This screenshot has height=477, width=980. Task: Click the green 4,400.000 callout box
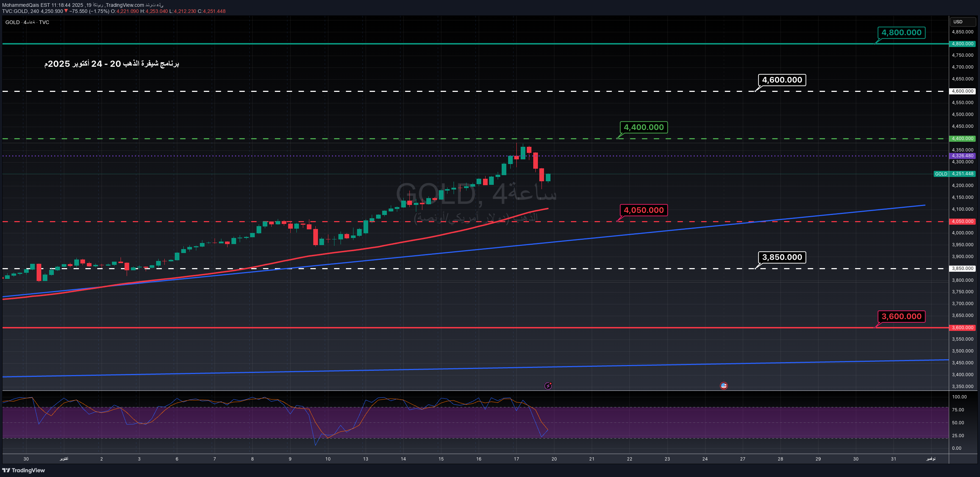[643, 127]
